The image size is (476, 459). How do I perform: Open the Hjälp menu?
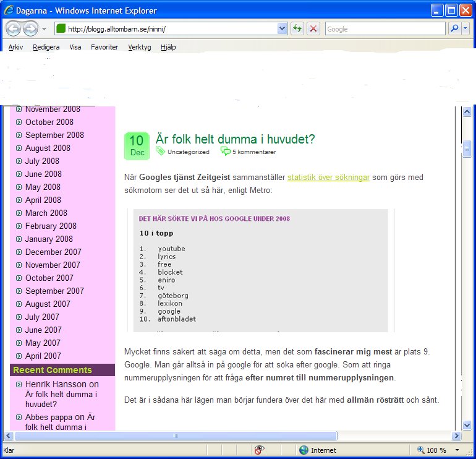click(x=168, y=47)
